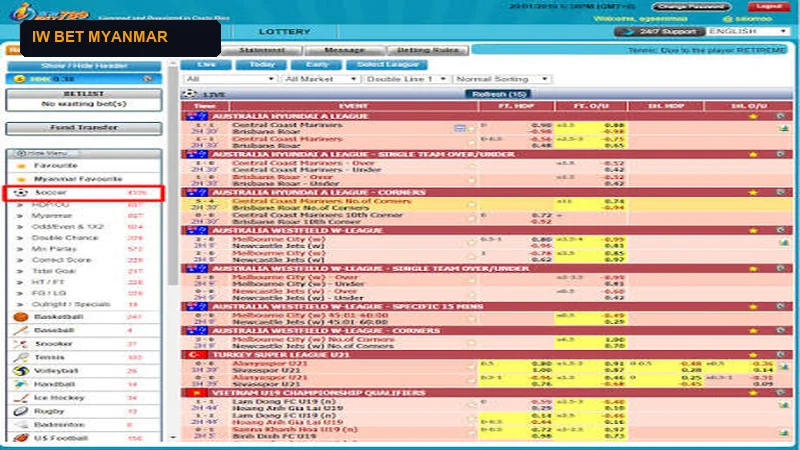The height and width of the screenshot is (450, 800).
Task: Star Australia Westfield W-League Corners
Action: [753, 331]
